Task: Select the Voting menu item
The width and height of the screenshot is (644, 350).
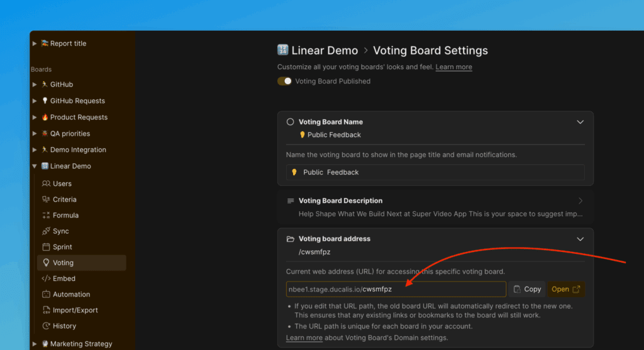Action: point(63,263)
